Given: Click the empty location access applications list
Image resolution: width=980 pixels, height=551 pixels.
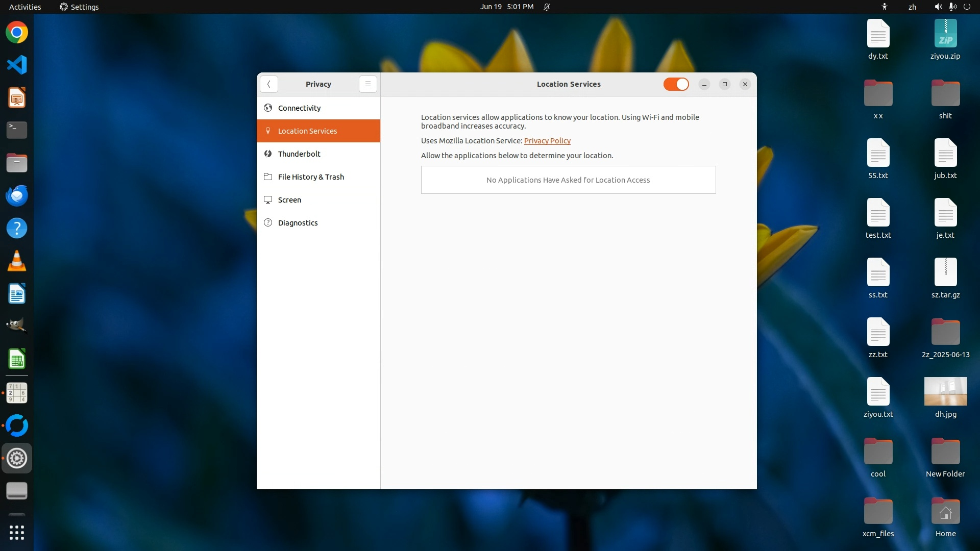Looking at the screenshot, I should [x=568, y=180].
